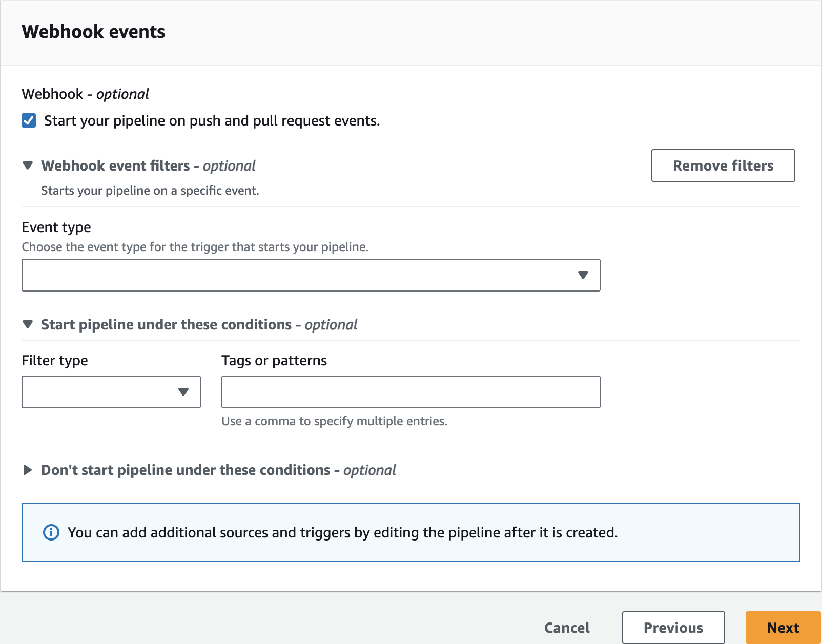The width and height of the screenshot is (822, 644).
Task: Click the 'Webhook events' panel title
Action: click(x=93, y=32)
